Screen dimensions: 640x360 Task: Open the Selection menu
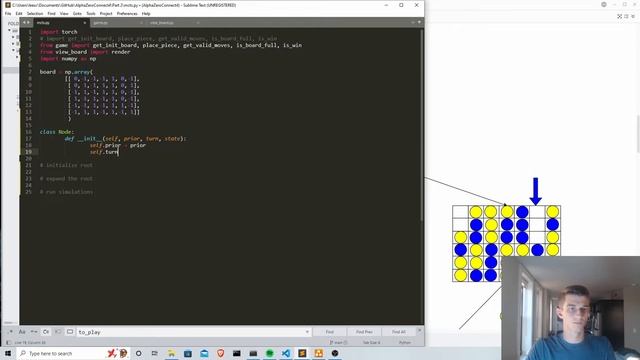[35, 13]
